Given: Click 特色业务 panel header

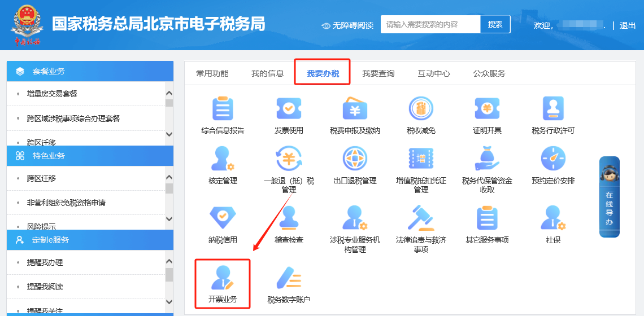Looking at the screenshot, I should tap(90, 156).
